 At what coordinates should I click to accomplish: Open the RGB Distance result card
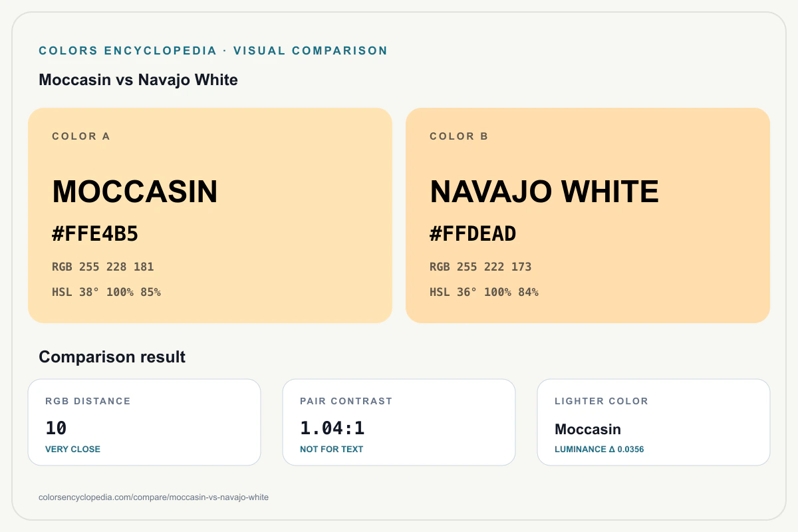click(144, 422)
